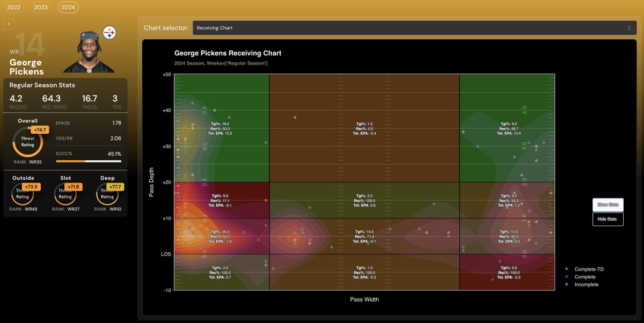Viewport: 644px width, 323px height.
Task: Click the Deep Threat Rating gauge
Action: [x=107, y=194]
